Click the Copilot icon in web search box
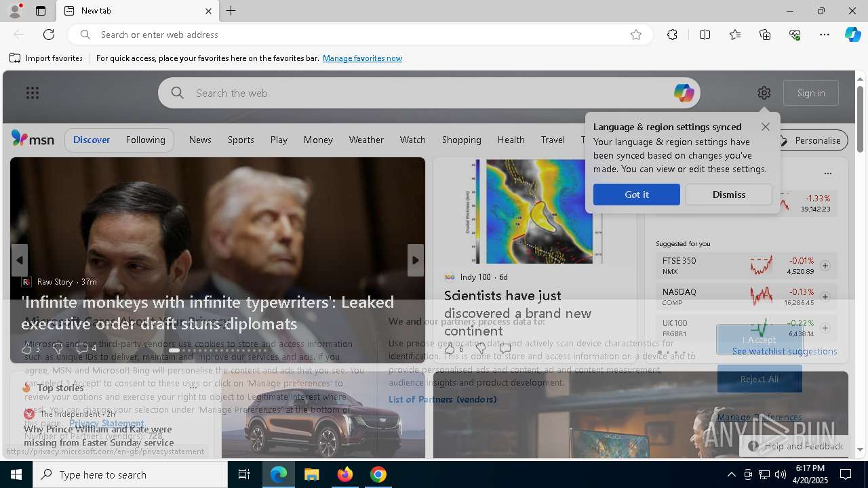 tap(684, 93)
